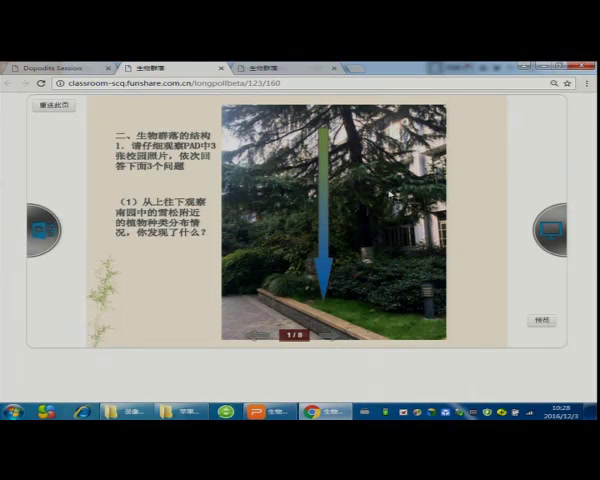Switch to the third browser tab
The image size is (600, 480).
coord(280,68)
